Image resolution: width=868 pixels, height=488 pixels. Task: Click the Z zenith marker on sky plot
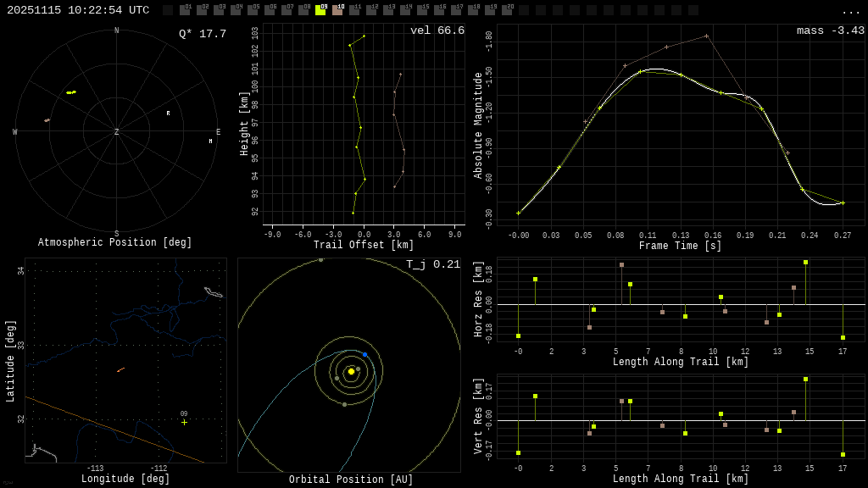point(116,131)
